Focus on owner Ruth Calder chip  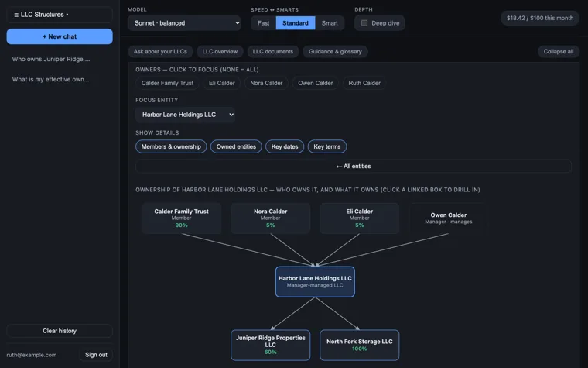pyautogui.click(x=364, y=83)
